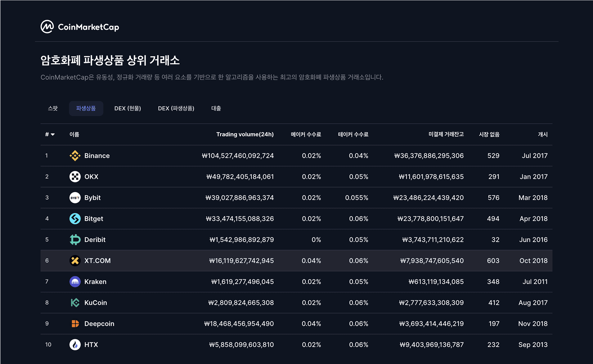Screen dimensions: 593x364
Task: Open the Bybit exchange name link
Action: [x=92, y=198]
